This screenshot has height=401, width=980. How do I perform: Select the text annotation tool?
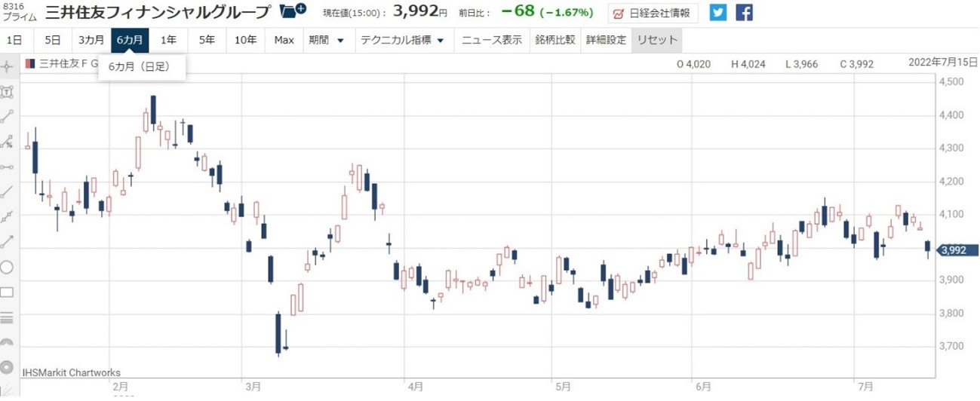[8, 92]
